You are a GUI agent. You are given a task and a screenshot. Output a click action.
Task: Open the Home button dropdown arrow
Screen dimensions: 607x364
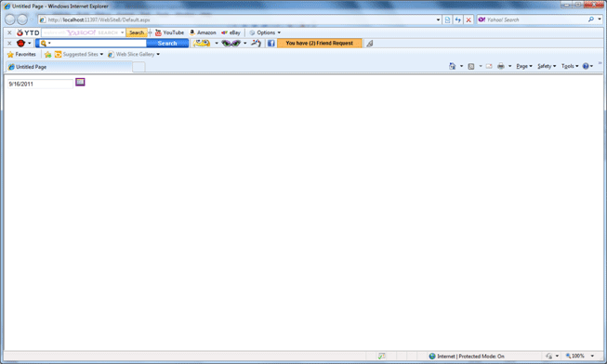click(x=461, y=66)
